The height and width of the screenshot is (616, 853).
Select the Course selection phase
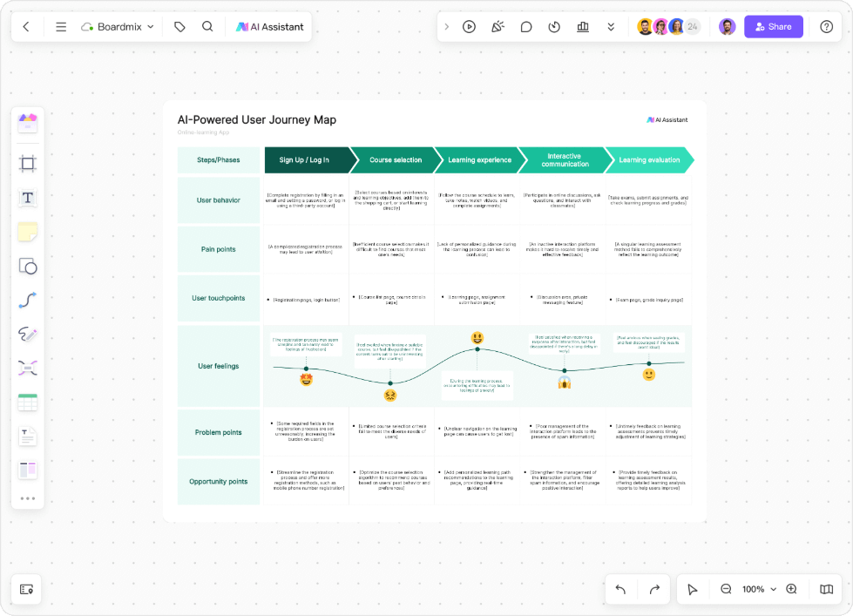tap(396, 160)
